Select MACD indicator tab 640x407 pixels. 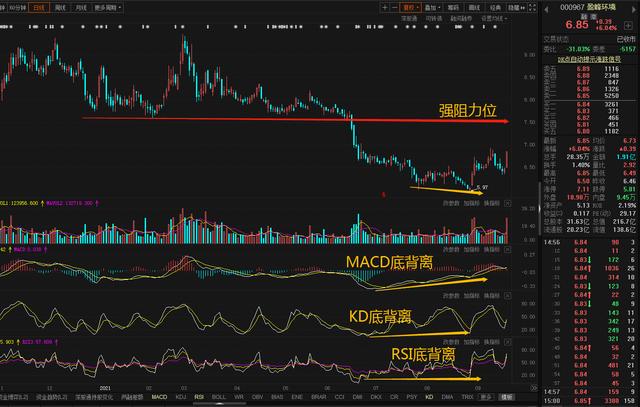(159, 397)
